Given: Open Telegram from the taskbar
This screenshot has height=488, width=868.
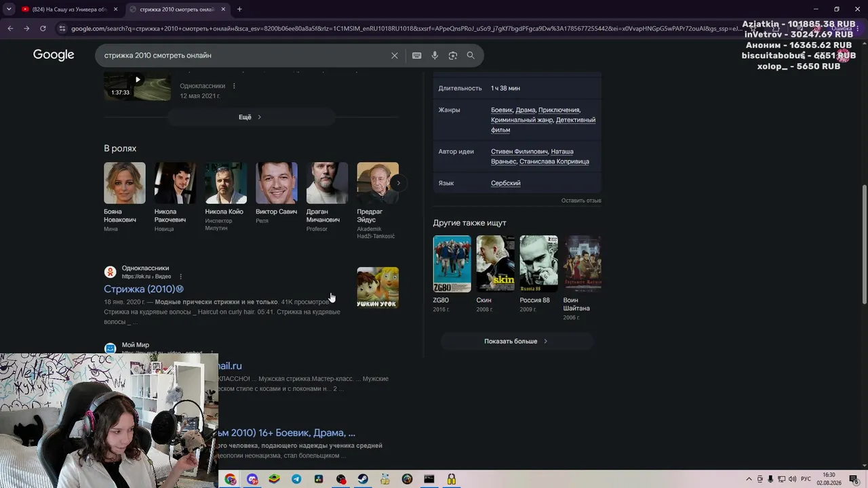Looking at the screenshot, I should point(296,479).
